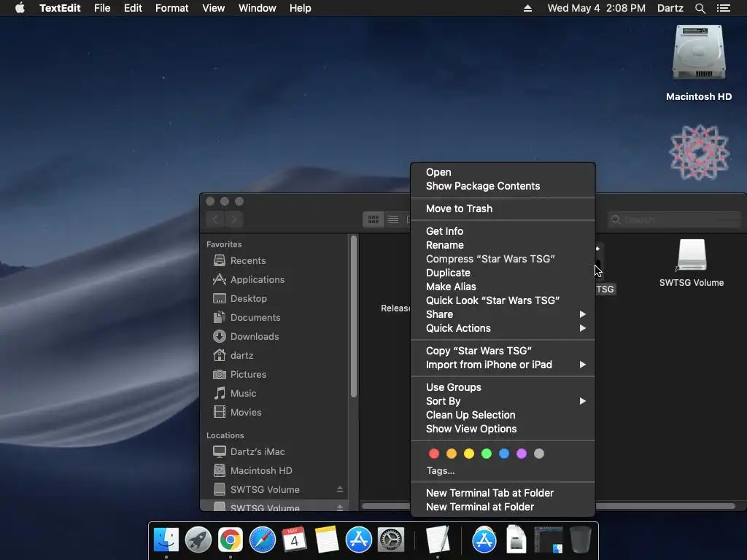Open Applications in Finder sidebar
The image size is (747, 560).
(258, 279)
